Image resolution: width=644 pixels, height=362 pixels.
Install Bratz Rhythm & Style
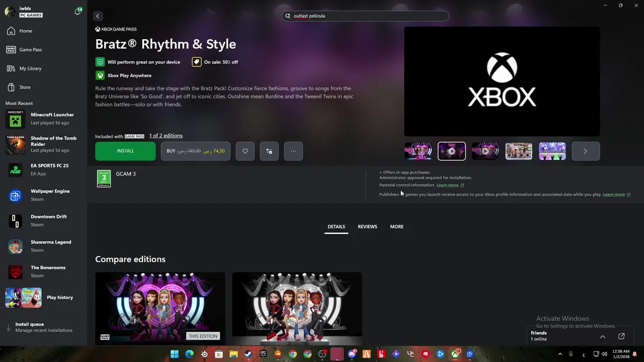pyautogui.click(x=125, y=151)
